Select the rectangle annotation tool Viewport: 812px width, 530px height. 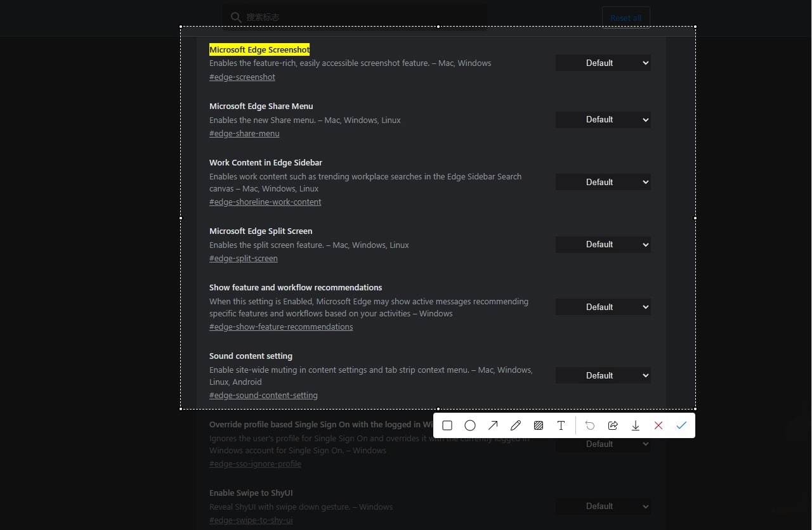coord(447,425)
